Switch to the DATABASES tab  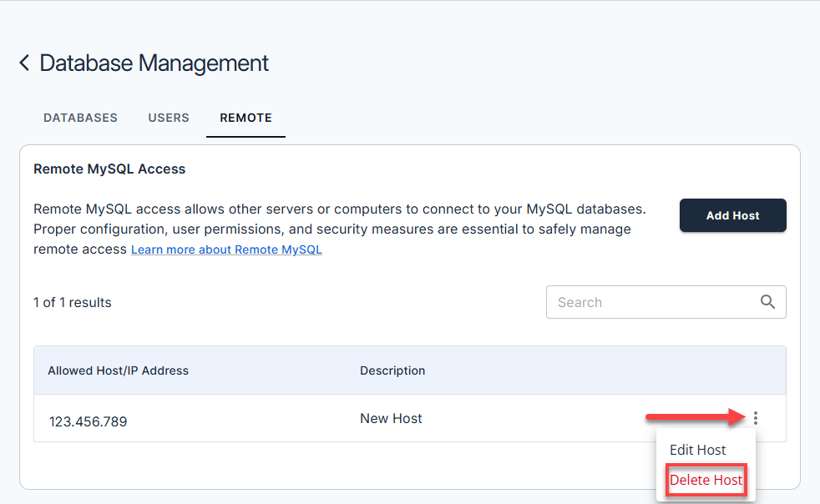click(80, 118)
